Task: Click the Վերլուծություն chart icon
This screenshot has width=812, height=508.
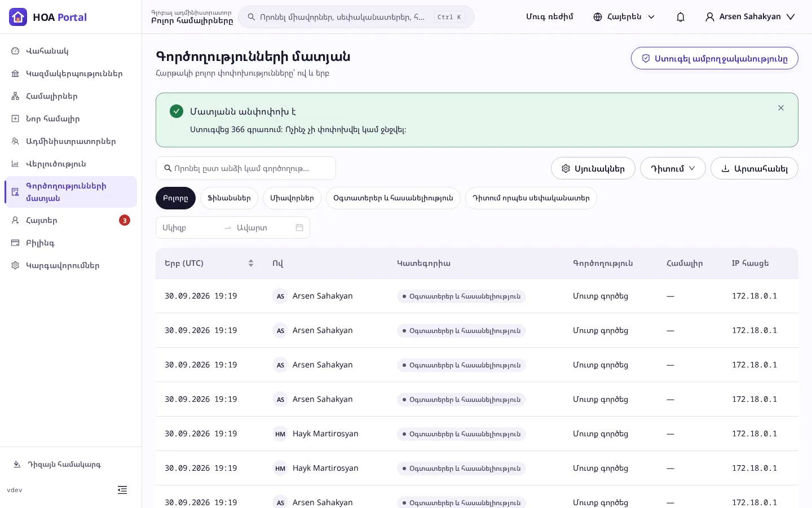Action: [15, 164]
